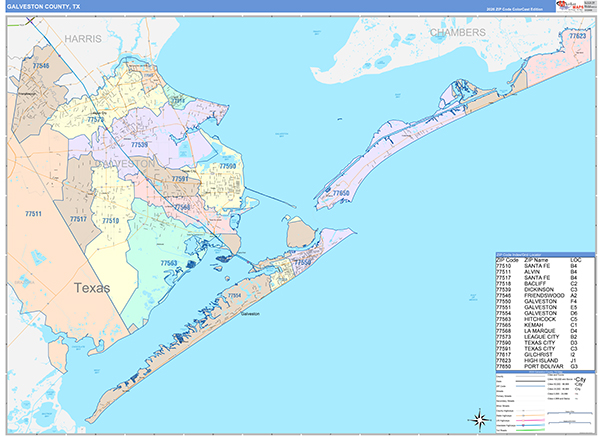This screenshot has width=600, height=436.
Task: Click the 77590 ZIP region label on map
Action: coord(227,166)
